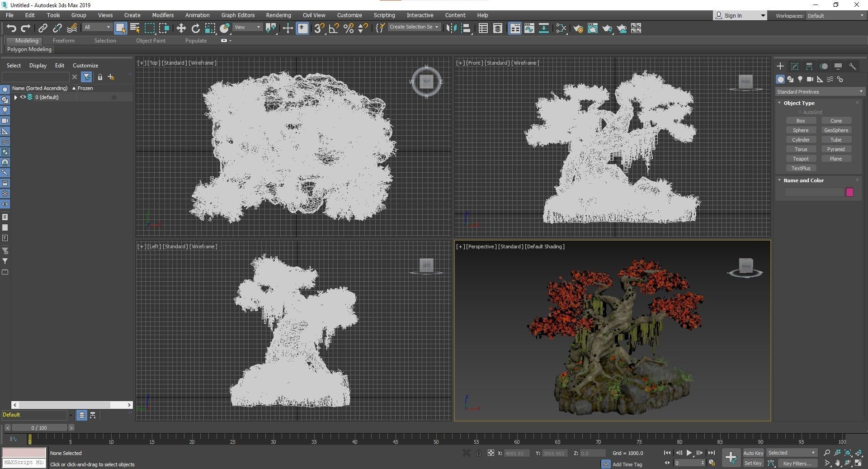Click the Redo arrow icon
This screenshot has width=868, height=469.
pyautogui.click(x=26, y=28)
